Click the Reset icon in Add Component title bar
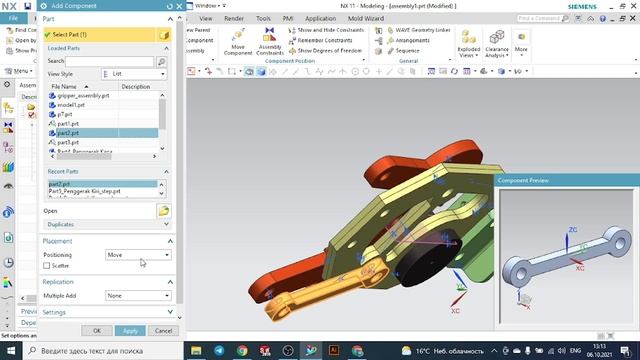The image size is (640, 360). tap(170, 6)
